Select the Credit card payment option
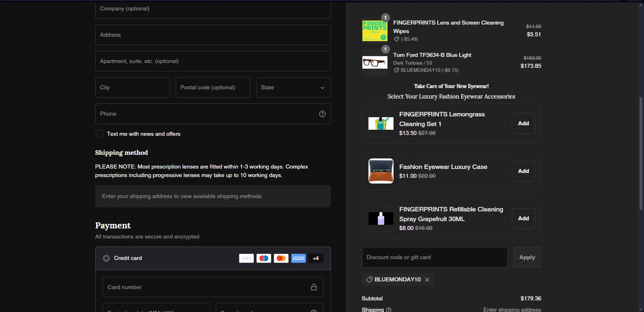Image resolution: width=644 pixels, height=312 pixels. (106, 258)
